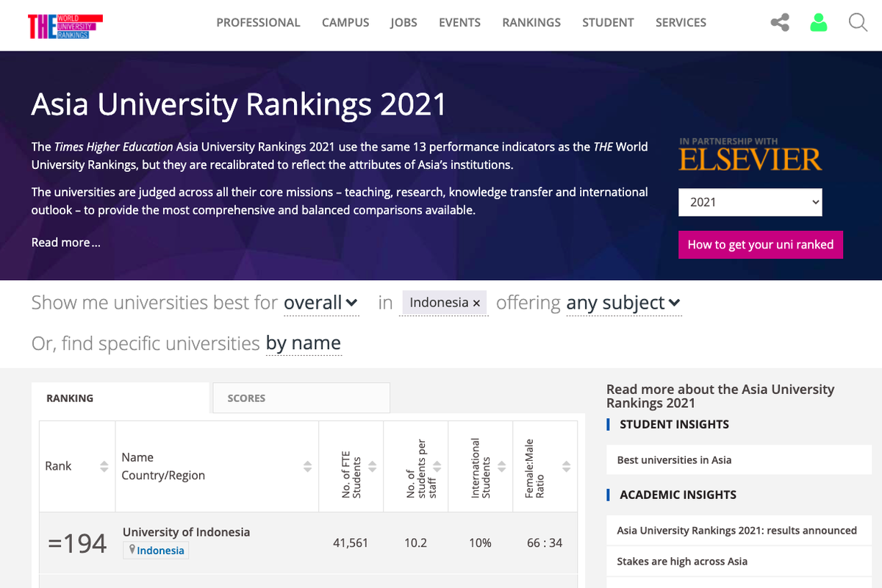
Task: Click the How to get your uni ranked button
Action: [760, 244]
